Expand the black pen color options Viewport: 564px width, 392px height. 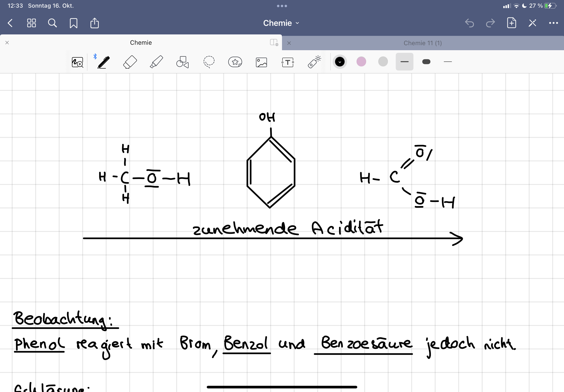point(340,62)
